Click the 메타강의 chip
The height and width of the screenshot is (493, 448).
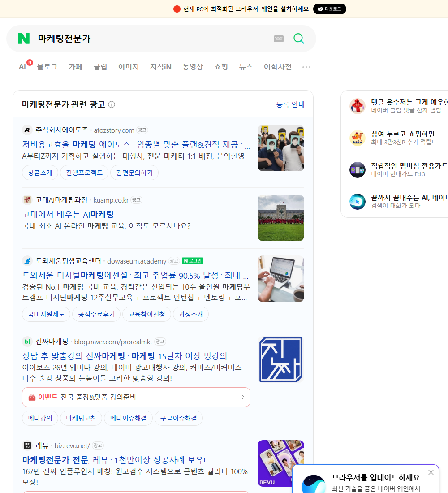tap(40, 418)
